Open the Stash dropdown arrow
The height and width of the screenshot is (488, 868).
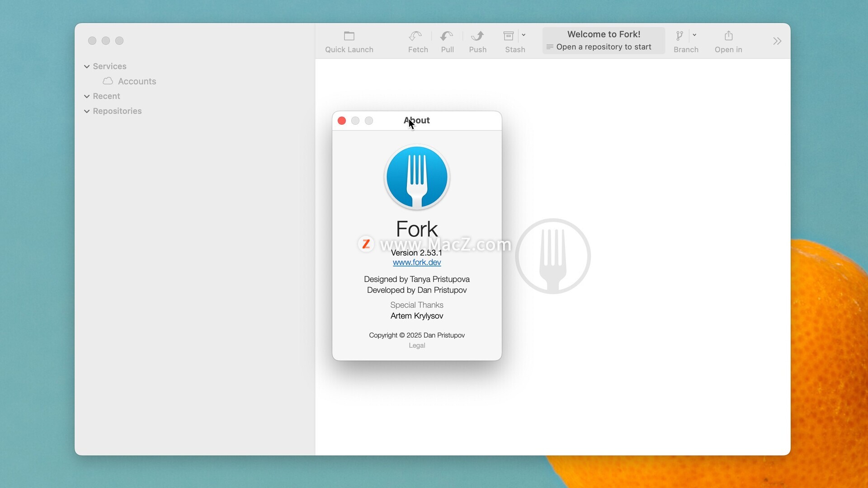pos(524,35)
